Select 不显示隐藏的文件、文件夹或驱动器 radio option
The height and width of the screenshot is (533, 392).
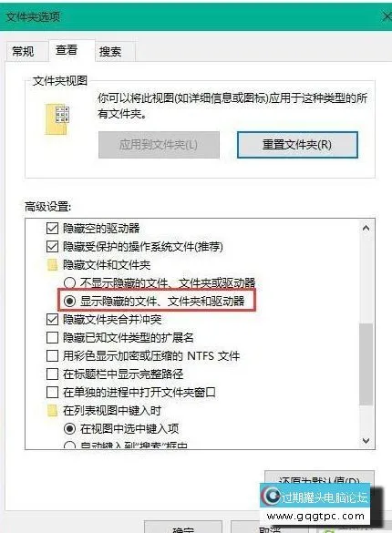click(69, 282)
